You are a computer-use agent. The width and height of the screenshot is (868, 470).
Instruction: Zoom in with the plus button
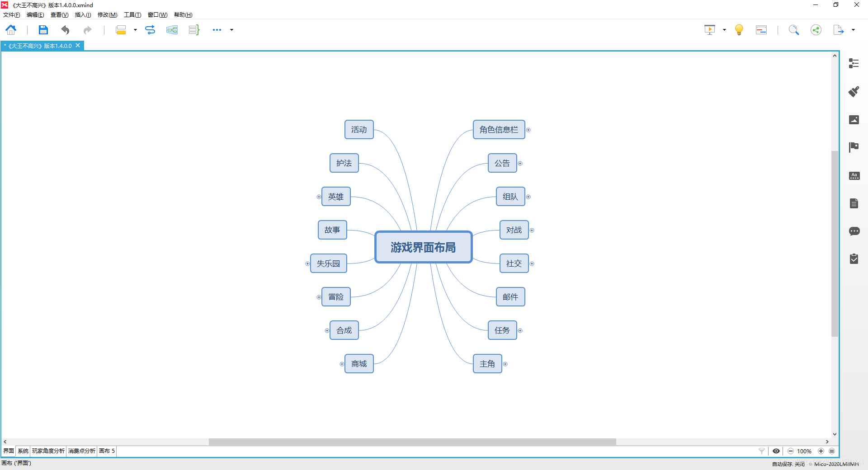[821, 451]
